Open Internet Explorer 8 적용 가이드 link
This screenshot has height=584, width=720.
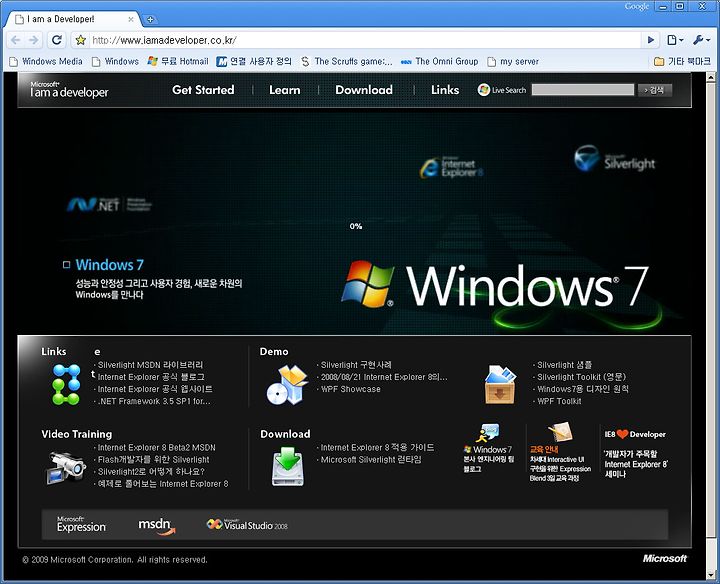pyautogui.click(x=377, y=448)
